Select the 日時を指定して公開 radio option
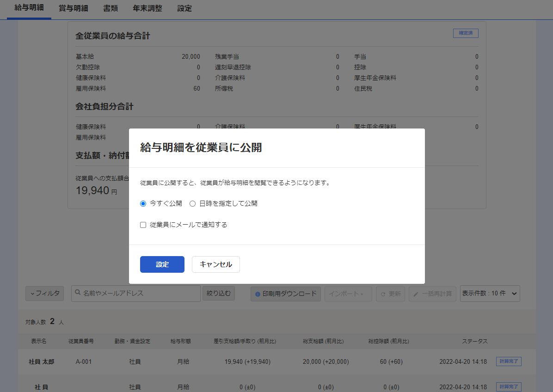Viewport: 553px width, 392px height. coord(193,203)
